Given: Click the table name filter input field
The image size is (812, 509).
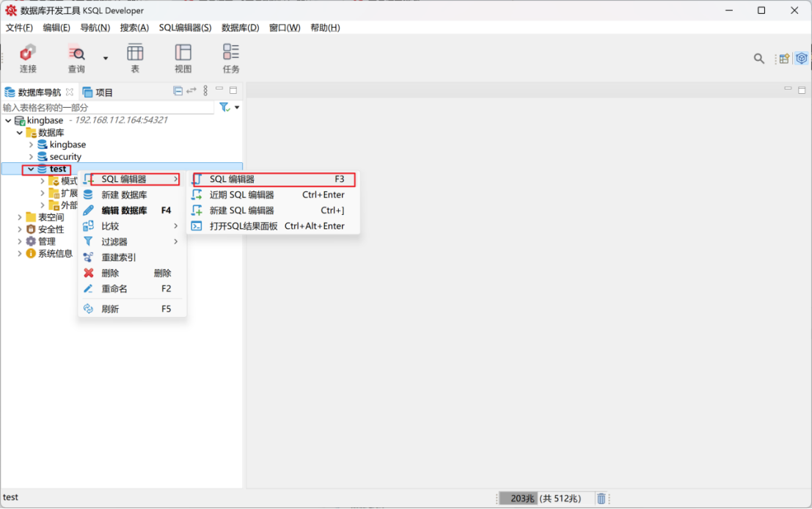Looking at the screenshot, I should [x=107, y=107].
